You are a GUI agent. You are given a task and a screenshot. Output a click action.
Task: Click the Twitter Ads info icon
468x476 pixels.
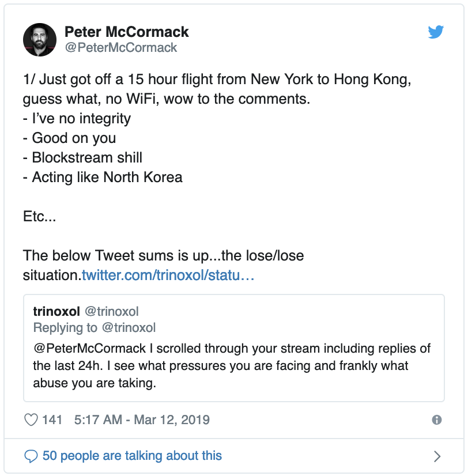click(x=437, y=420)
